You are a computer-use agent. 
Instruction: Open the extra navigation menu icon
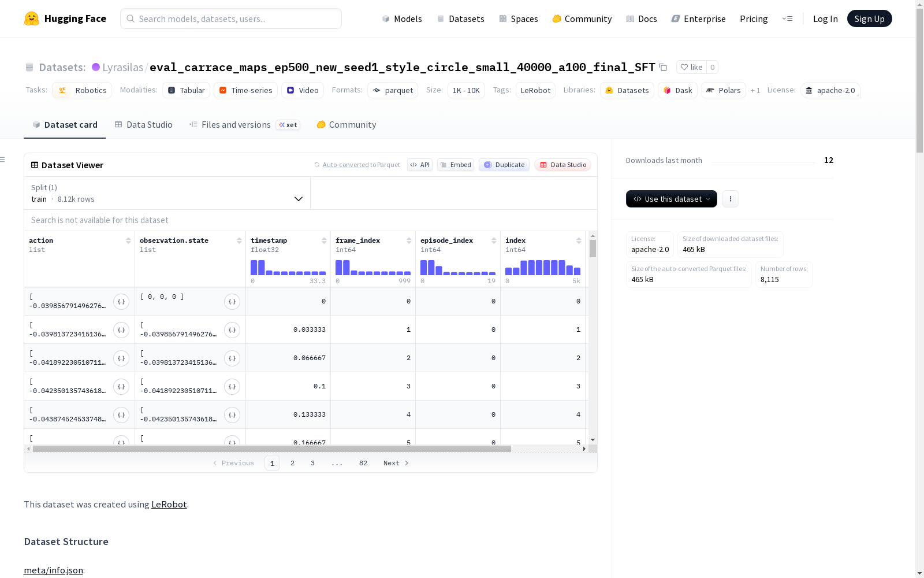click(787, 18)
